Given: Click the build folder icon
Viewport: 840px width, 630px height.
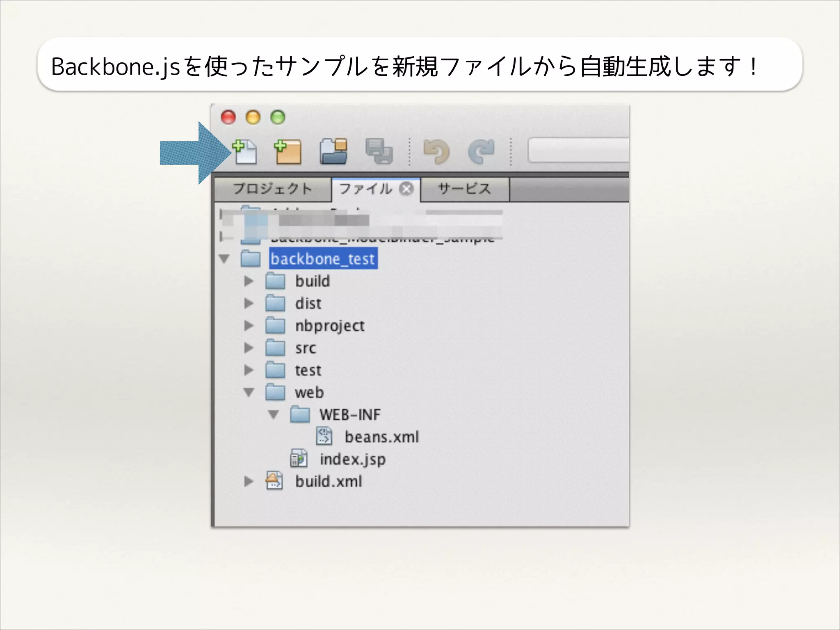Looking at the screenshot, I should coord(275,281).
